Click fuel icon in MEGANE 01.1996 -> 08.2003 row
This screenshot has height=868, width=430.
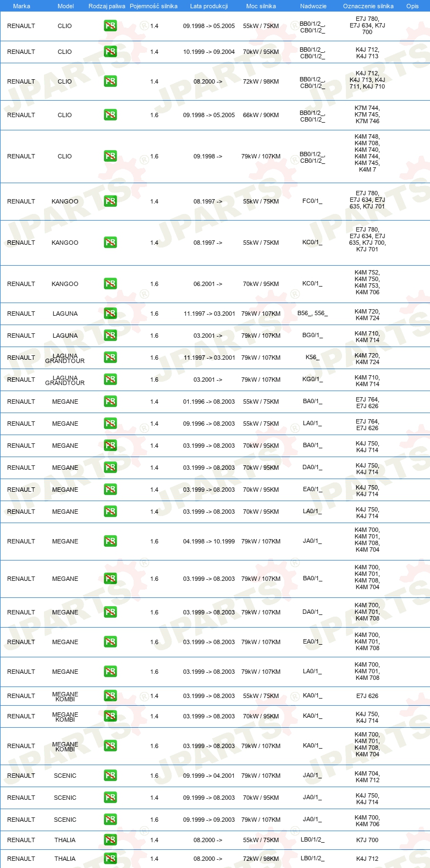pos(111,402)
